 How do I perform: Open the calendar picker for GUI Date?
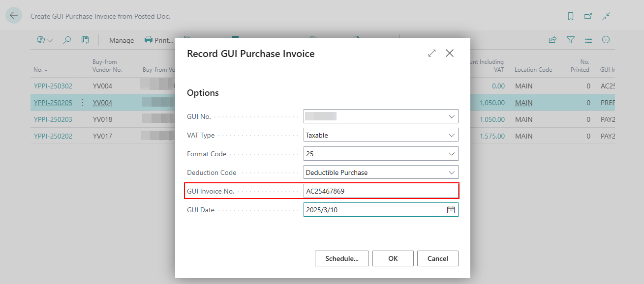(451, 210)
